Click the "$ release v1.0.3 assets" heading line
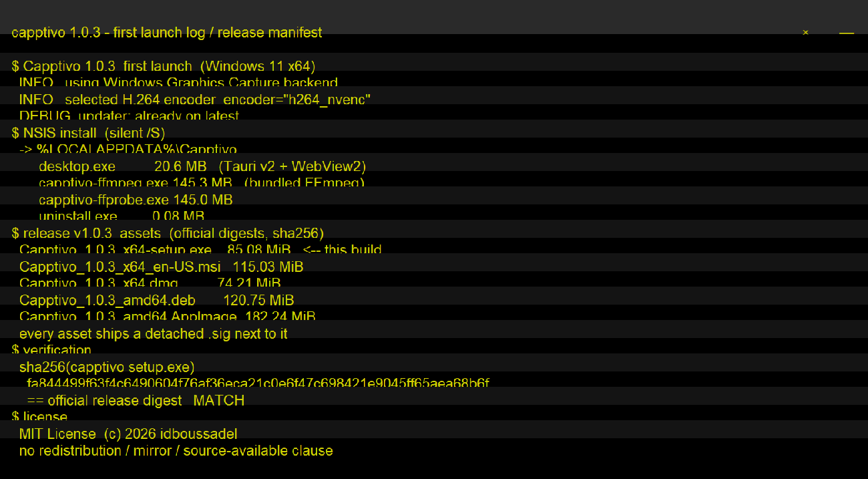This screenshot has width=868, height=479. click(168, 233)
